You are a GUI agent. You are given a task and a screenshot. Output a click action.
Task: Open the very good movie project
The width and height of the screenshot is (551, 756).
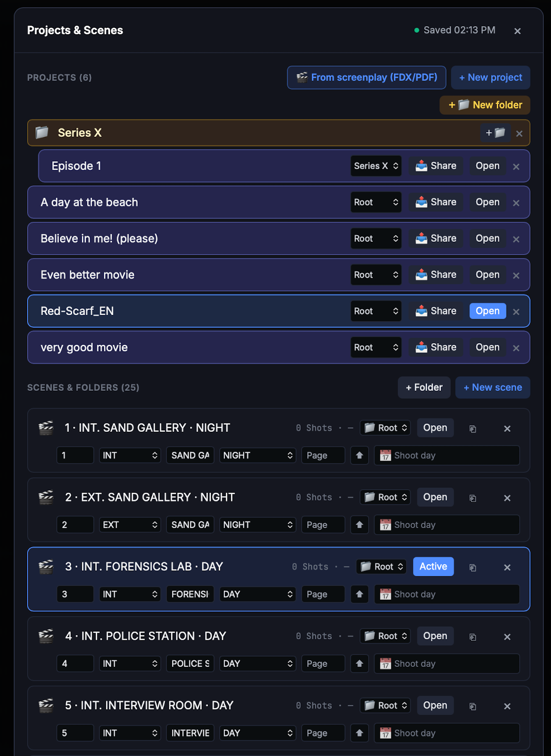point(488,347)
